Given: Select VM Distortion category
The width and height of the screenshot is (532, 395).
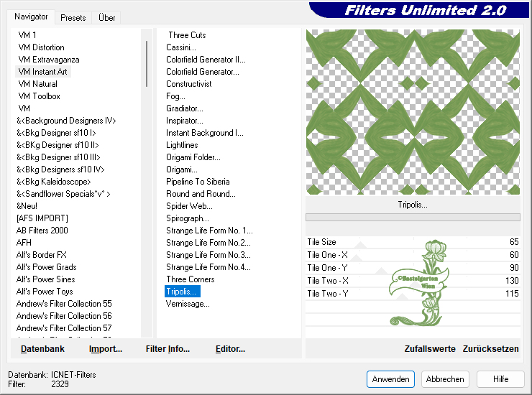Looking at the screenshot, I should pos(42,47).
